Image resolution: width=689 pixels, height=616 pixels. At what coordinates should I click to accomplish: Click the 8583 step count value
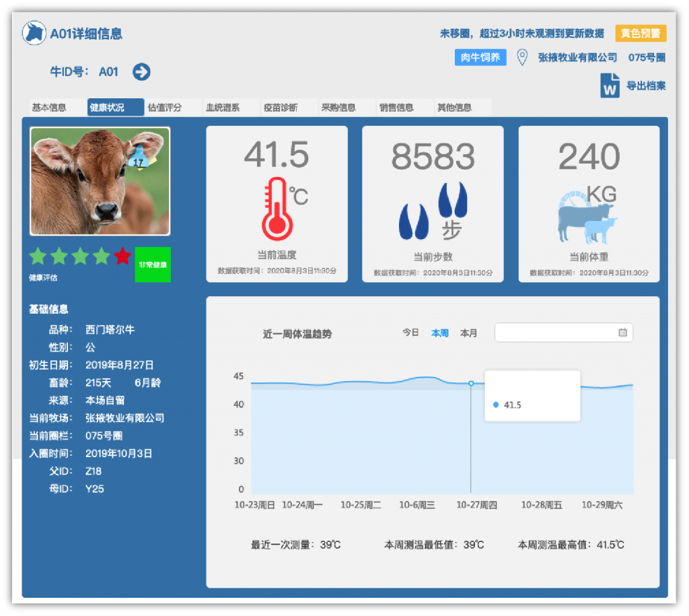[x=433, y=157]
